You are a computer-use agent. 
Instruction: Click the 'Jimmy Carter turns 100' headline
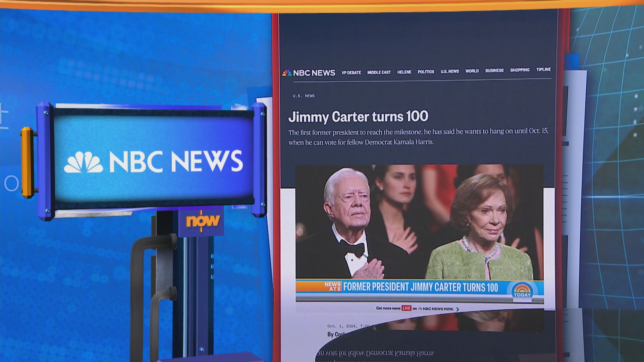[358, 117]
